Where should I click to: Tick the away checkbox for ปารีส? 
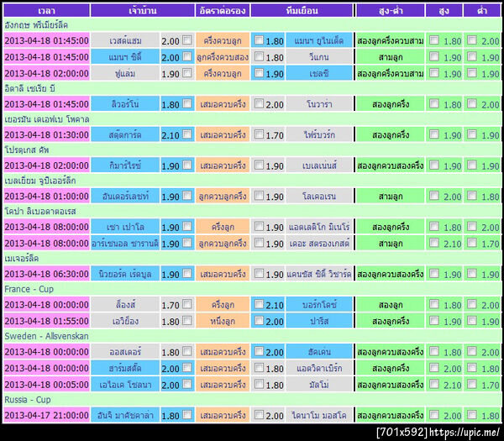tap(259, 320)
